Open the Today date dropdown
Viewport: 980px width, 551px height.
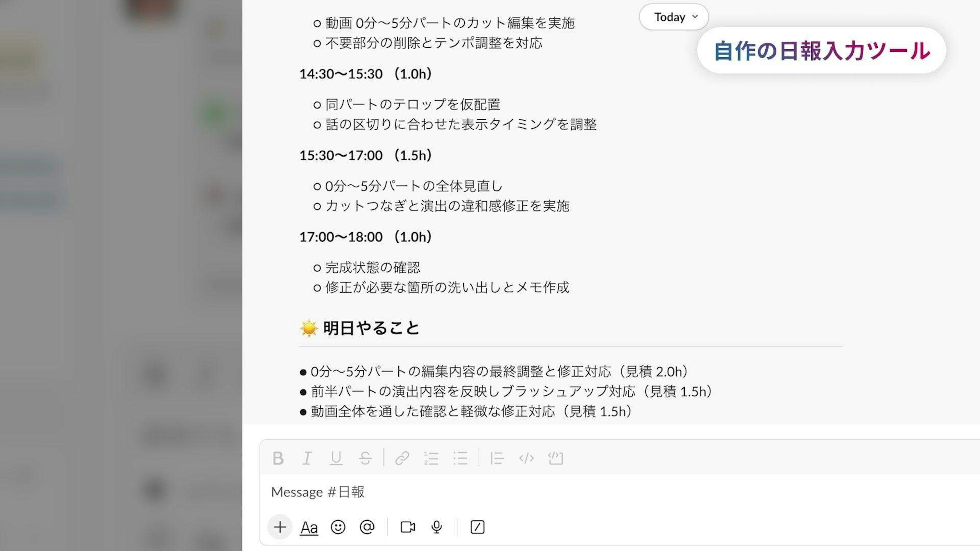tap(674, 17)
